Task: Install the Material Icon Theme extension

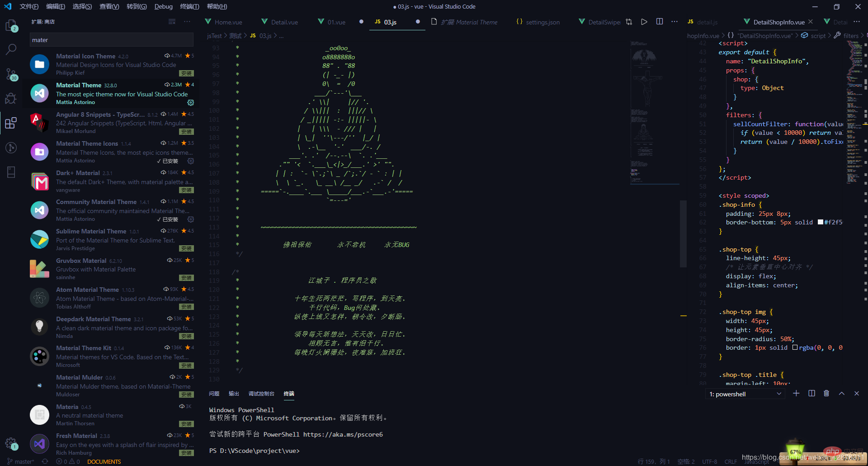Action: click(x=186, y=73)
